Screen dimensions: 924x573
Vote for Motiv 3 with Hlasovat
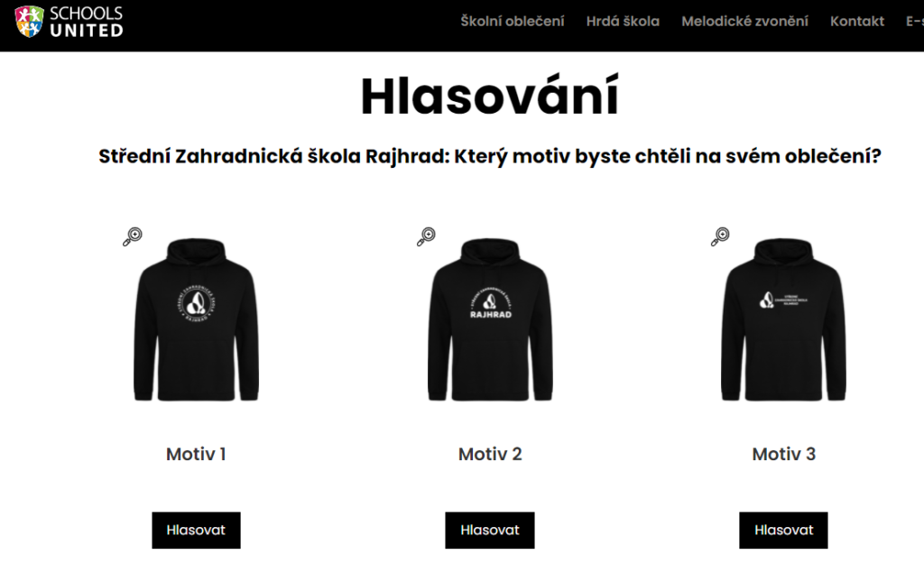tap(783, 530)
